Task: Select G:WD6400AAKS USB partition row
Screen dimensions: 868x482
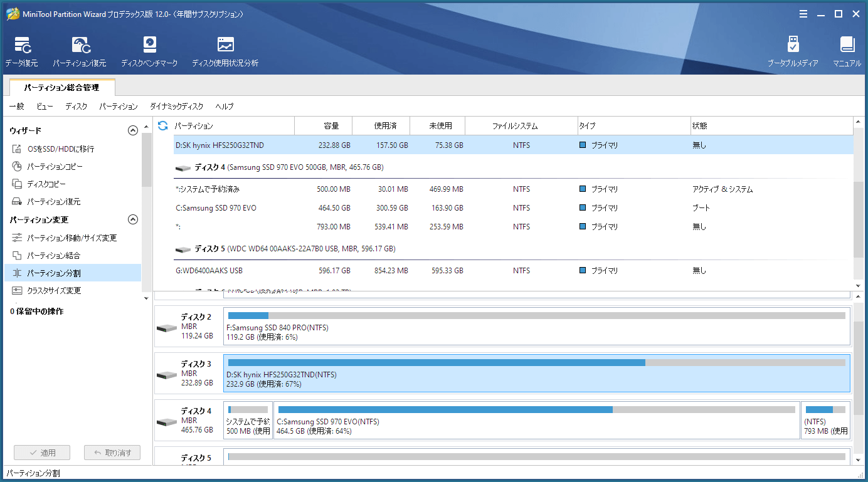Action: point(513,271)
